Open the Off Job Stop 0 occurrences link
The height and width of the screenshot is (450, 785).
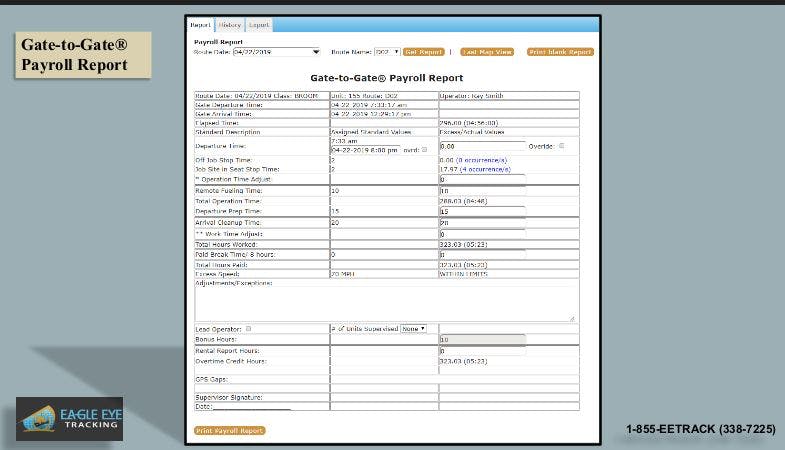coord(482,160)
